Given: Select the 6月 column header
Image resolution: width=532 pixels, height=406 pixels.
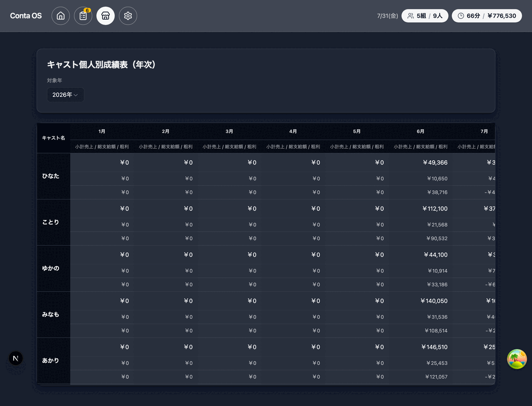Looking at the screenshot, I should pos(421,131).
